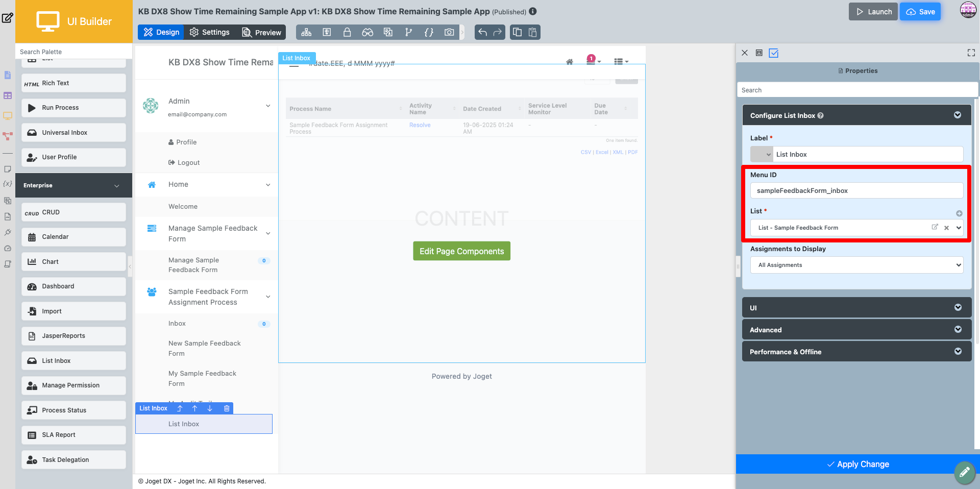
Task: Click the quick edit pencil icon at top-left
Action: point(7,18)
